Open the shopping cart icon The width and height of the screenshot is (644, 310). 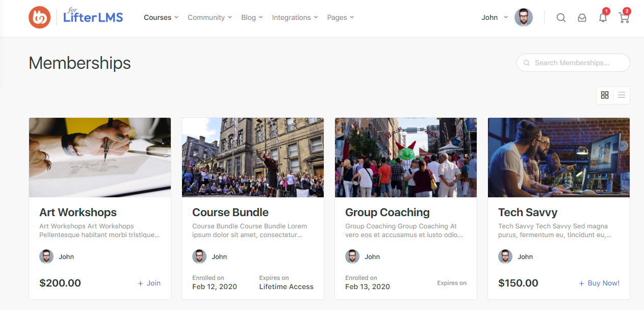pyautogui.click(x=624, y=18)
